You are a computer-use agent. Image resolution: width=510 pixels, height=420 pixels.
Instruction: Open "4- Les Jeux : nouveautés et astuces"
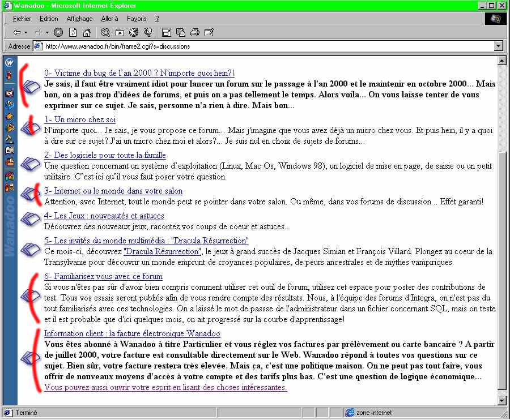(x=104, y=216)
